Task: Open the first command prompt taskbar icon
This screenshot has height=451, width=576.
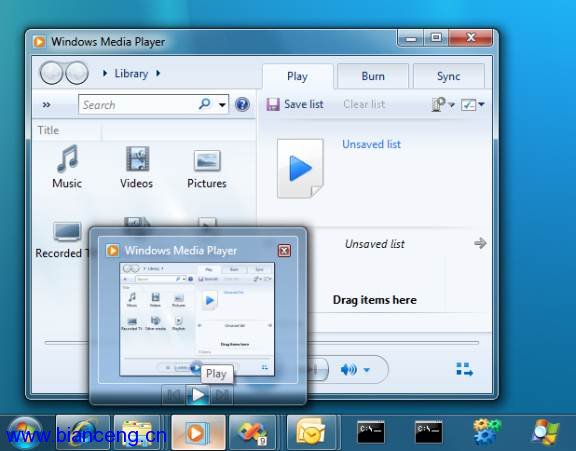Action: [371, 432]
